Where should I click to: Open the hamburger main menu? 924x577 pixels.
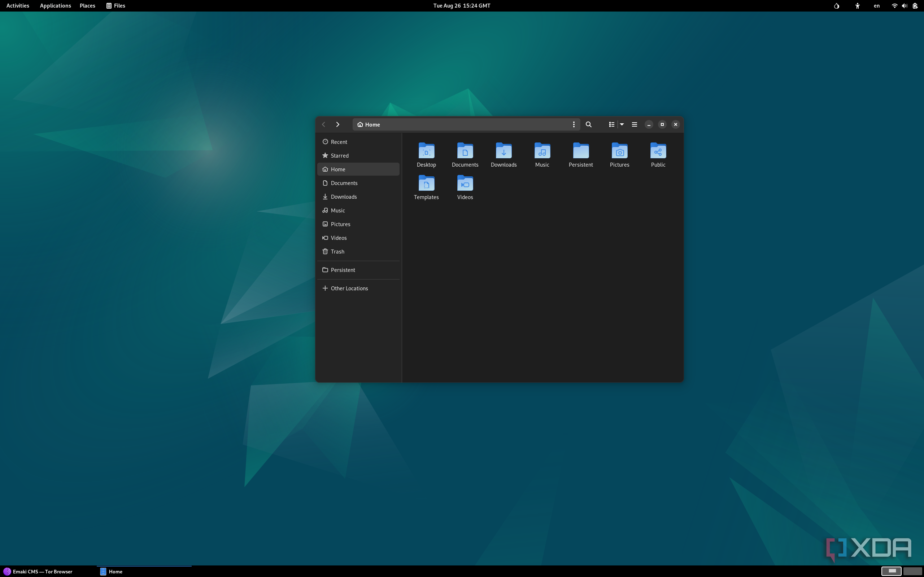634,124
